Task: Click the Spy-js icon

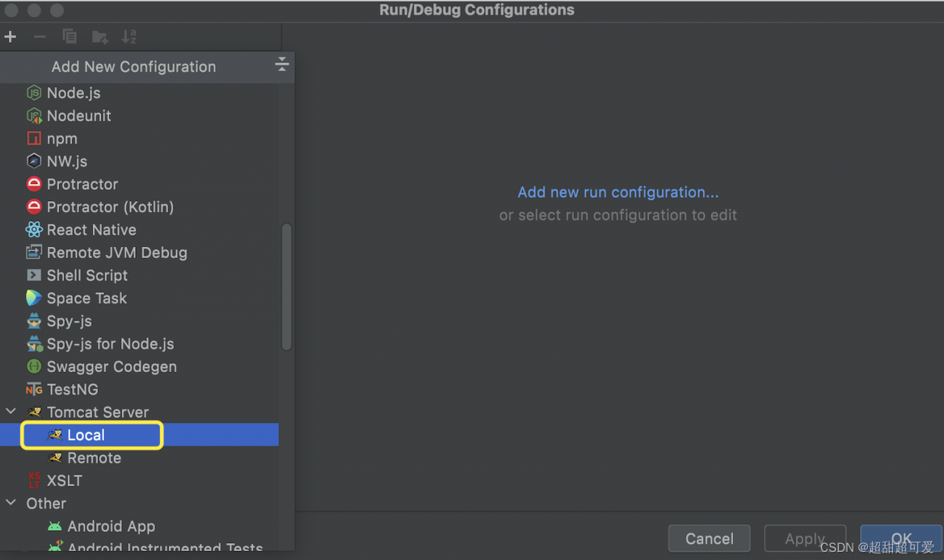Action: pyautogui.click(x=34, y=321)
